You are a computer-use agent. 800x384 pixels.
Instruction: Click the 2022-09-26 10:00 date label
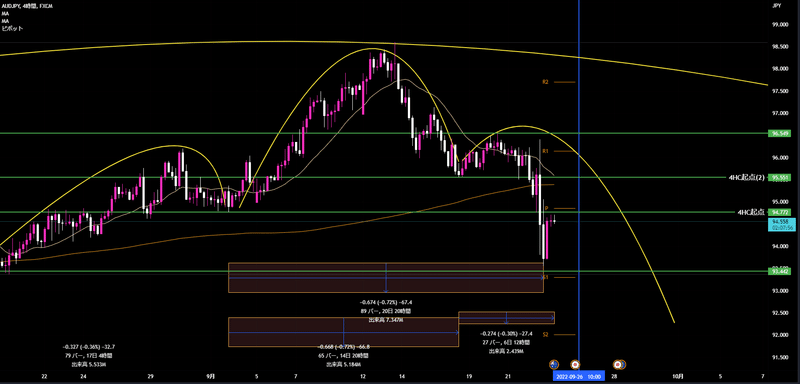(x=579, y=377)
